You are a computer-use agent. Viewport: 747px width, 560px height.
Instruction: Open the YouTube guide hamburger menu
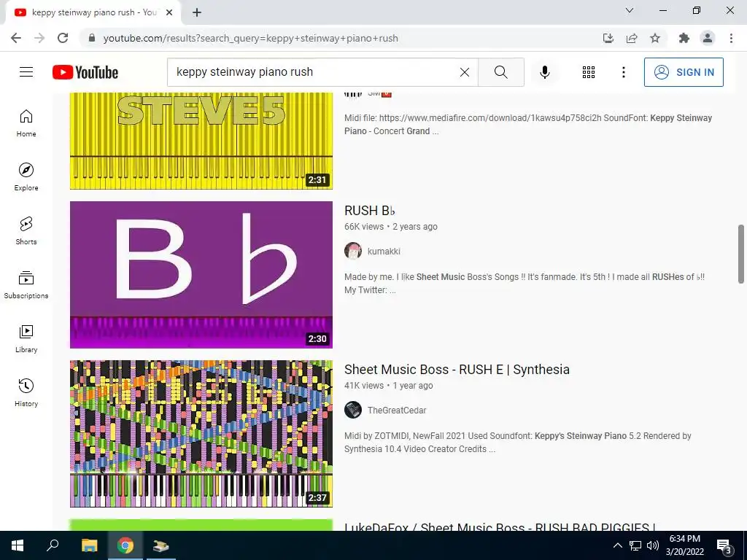click(26, 72)
